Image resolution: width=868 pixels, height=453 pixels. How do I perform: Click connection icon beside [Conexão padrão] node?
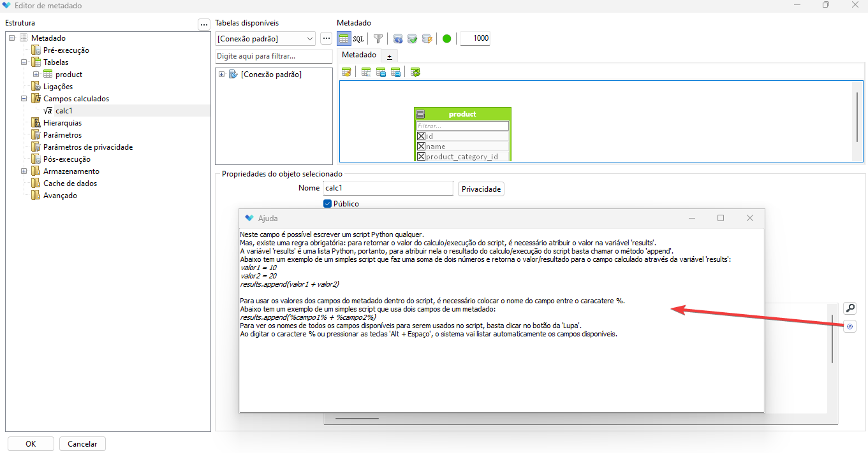click(x=233, y=75)
